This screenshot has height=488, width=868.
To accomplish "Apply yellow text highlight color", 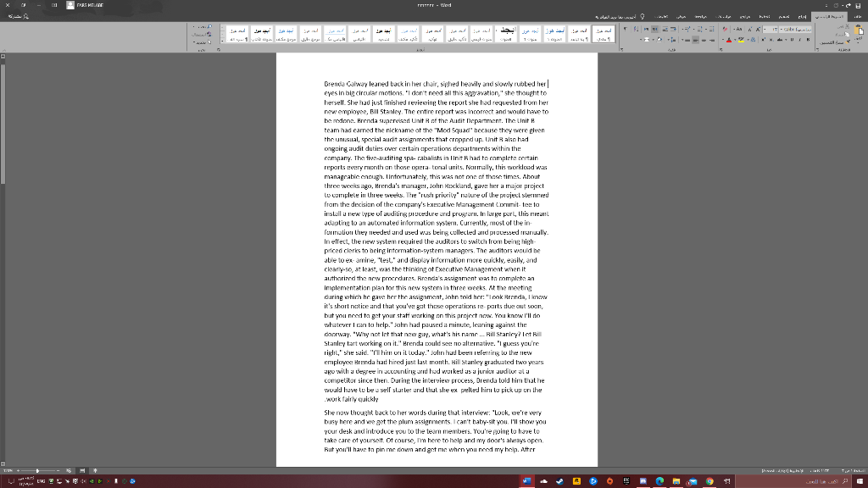I will (741, 40).
